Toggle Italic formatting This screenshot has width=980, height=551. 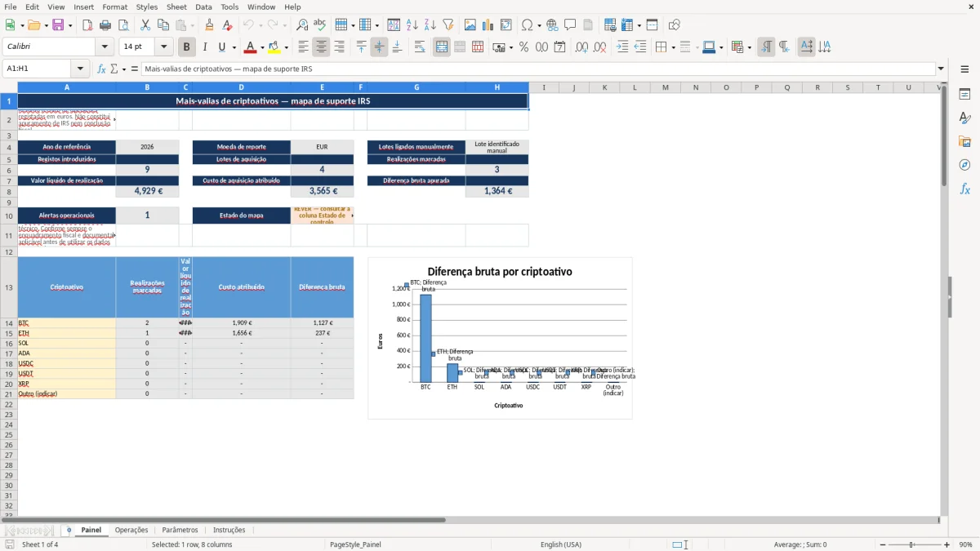[205, 47]
